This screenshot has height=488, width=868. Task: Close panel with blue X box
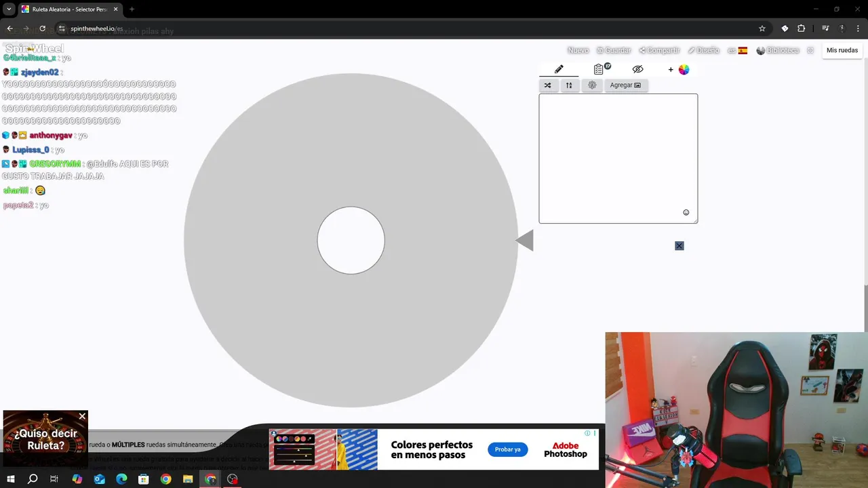[679, 245]
